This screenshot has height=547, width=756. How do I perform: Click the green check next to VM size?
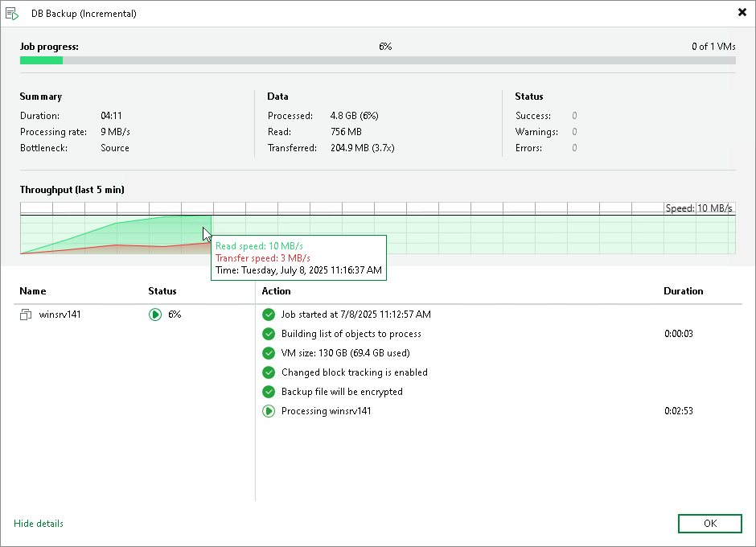coord(269,353)
